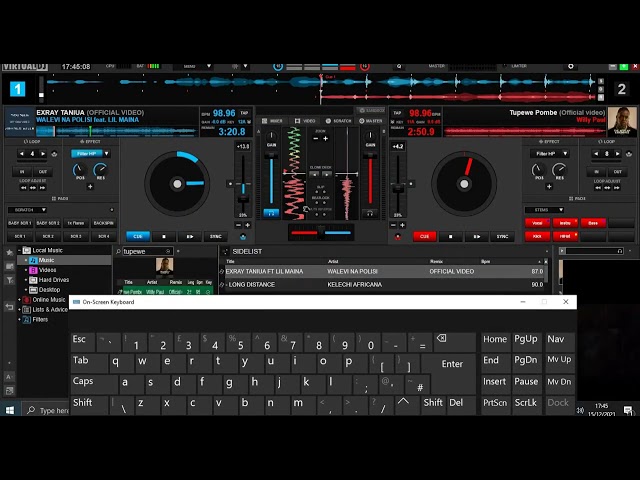640x480 pixels.
Task: Click the deck 1 CUE button
Action: coord(138,236)
